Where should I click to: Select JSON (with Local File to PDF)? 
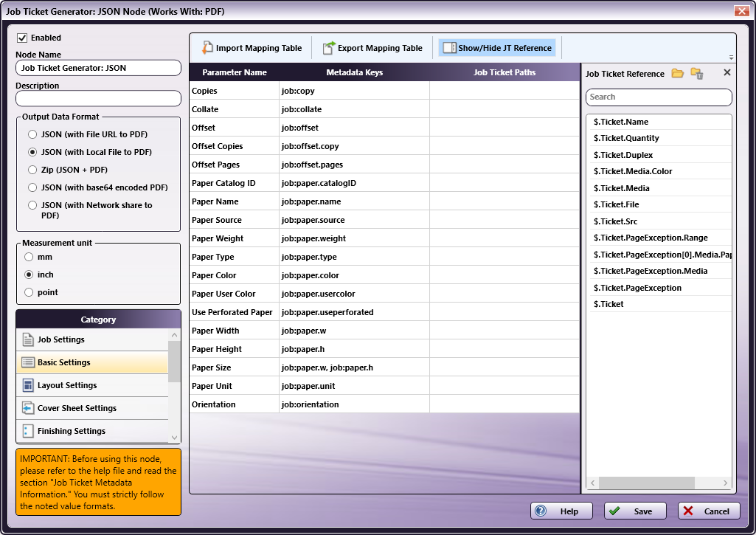pyautogui.click(x=32, y=152)
